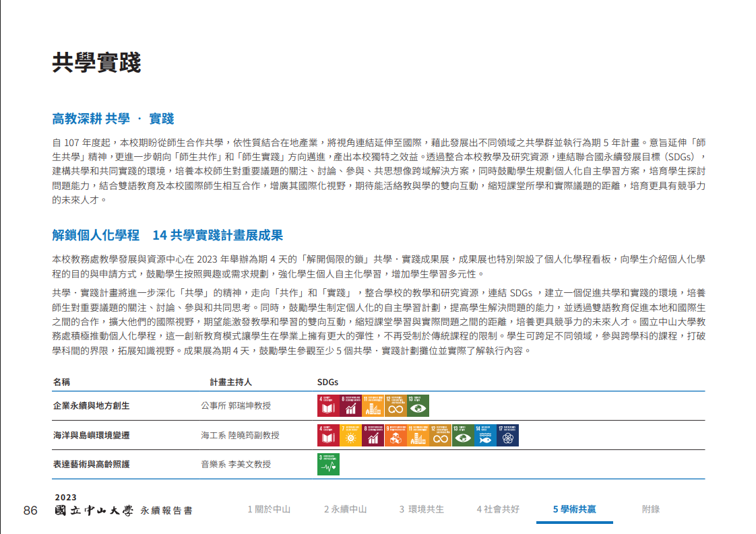Select SDG 4 book icon in 企業永續與地方創生 row
756x534 pixels.
pos(328,405)
